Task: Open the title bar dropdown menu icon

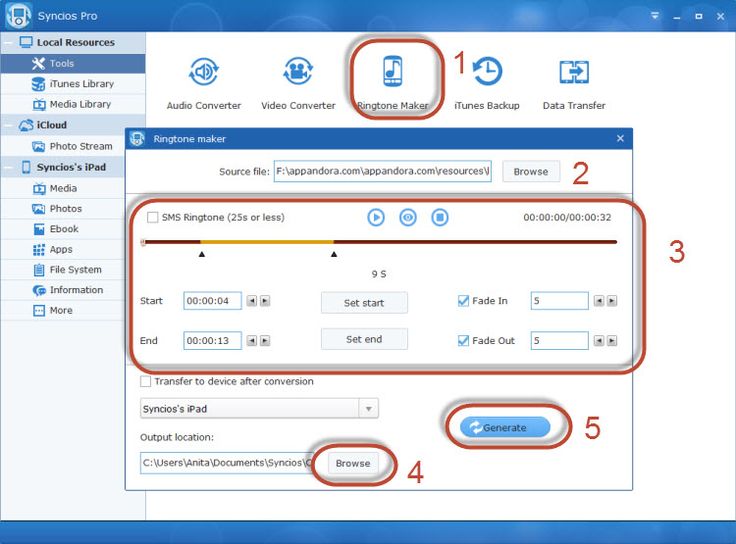Action: (655, 16)
